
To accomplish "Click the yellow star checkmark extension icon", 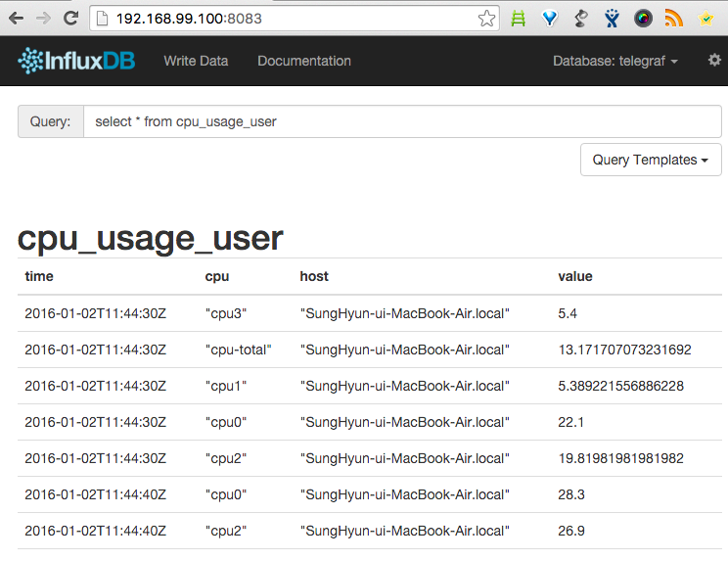I will tap(705, 19).
